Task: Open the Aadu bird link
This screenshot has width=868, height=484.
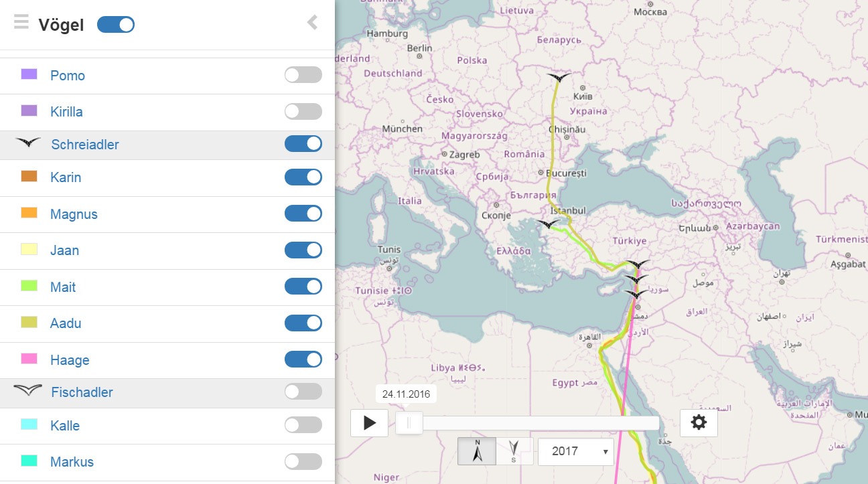Action: pos(66,323)
